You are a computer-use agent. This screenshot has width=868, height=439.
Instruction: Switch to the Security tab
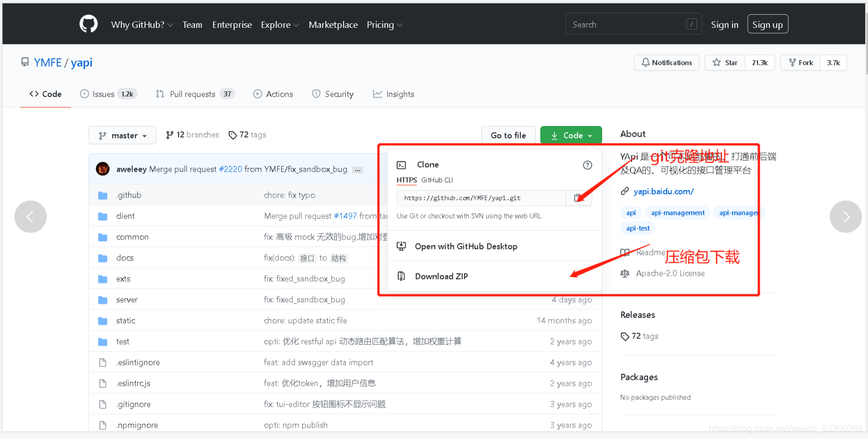coord(333,94)
